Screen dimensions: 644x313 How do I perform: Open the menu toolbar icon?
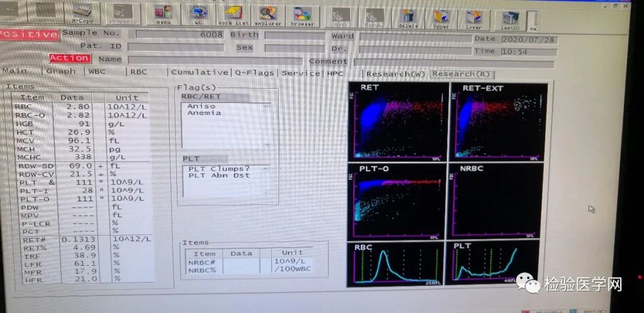point(163,15)
